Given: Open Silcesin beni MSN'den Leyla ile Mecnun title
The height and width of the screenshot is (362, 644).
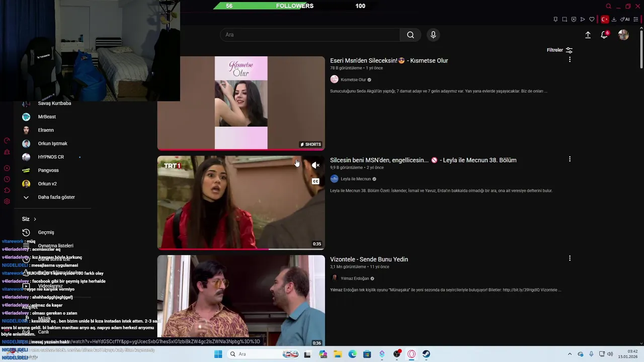Looking at the screenshot, I should click(423, 160).
